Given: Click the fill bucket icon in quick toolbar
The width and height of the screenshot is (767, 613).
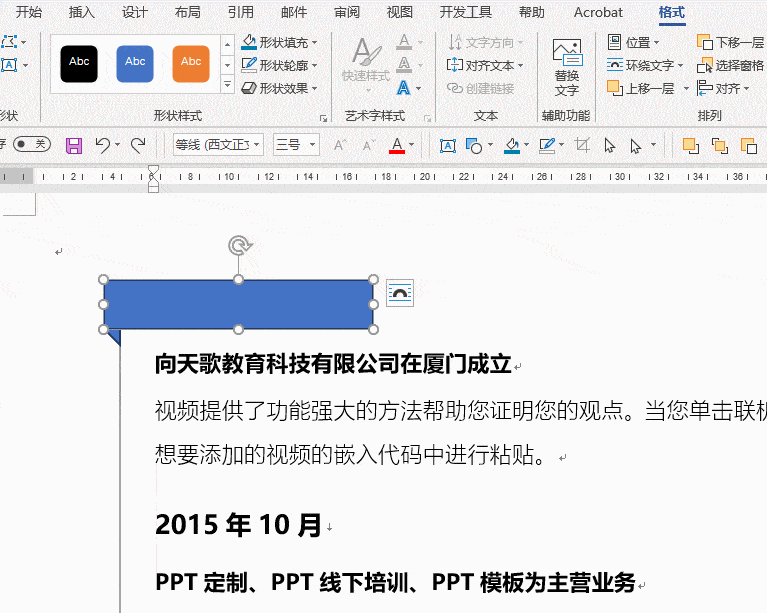Looking at the screenshot, I should click(x=512, y=145).
